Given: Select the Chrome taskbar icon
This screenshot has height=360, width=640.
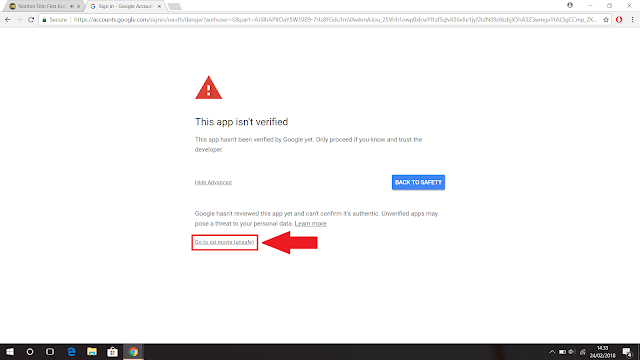Looking at the screenshot, I should (133, 352).
